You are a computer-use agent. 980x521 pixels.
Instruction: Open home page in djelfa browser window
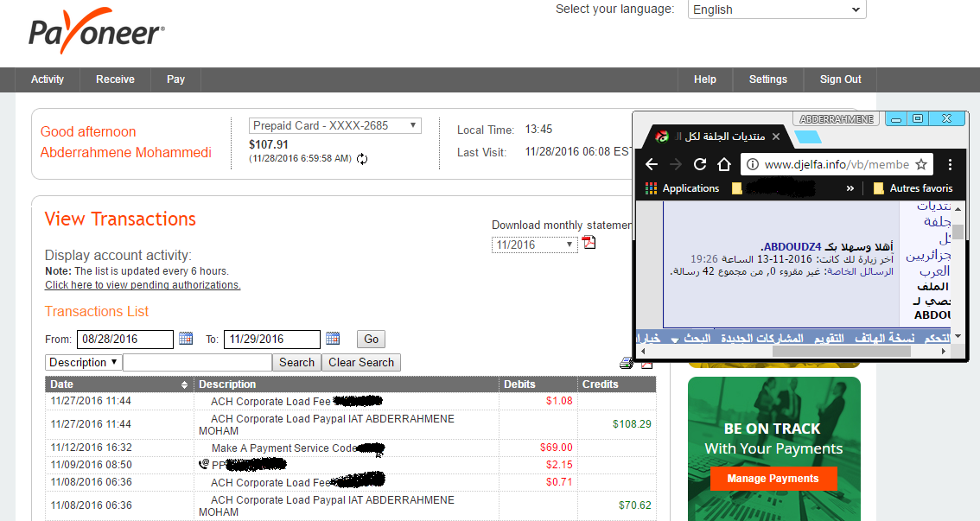723,164
